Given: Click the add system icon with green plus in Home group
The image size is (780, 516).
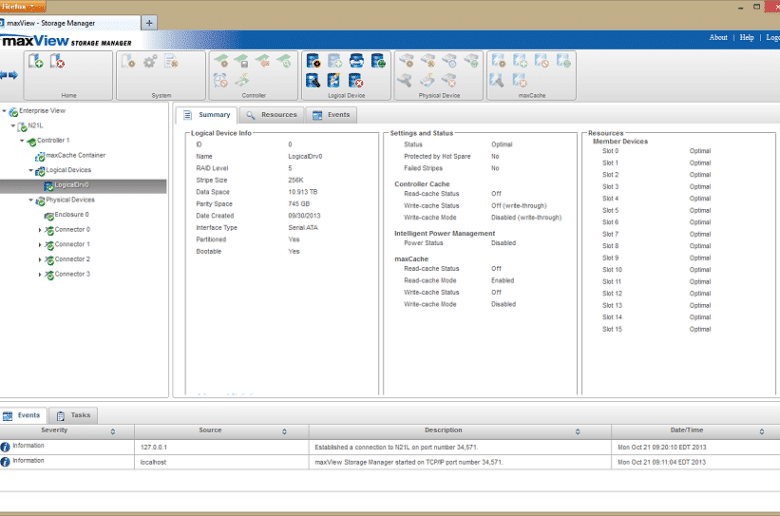Looking at the screenshot, I should pos(35,61).
